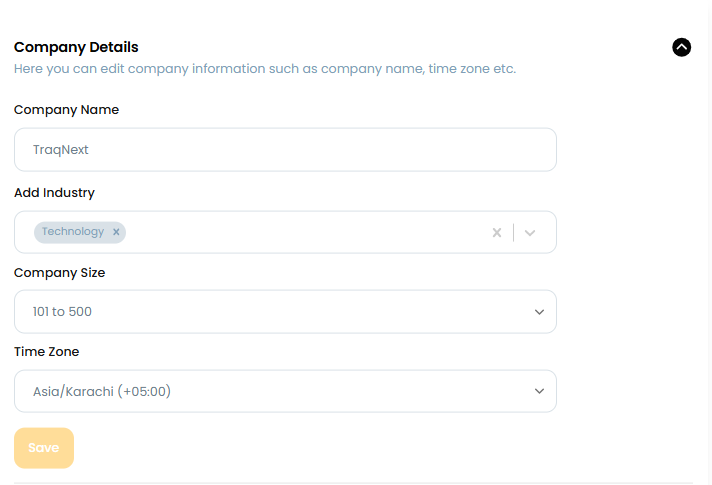Collapse the Company Details section chevron
Viewport: 712px width, 485px height.
point(682,47)
